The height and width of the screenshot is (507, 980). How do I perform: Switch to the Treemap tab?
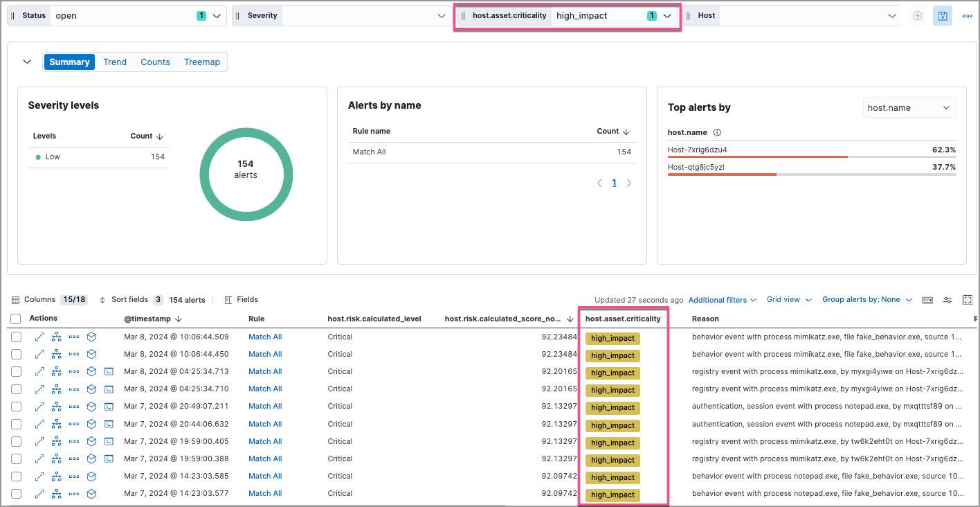201,62
